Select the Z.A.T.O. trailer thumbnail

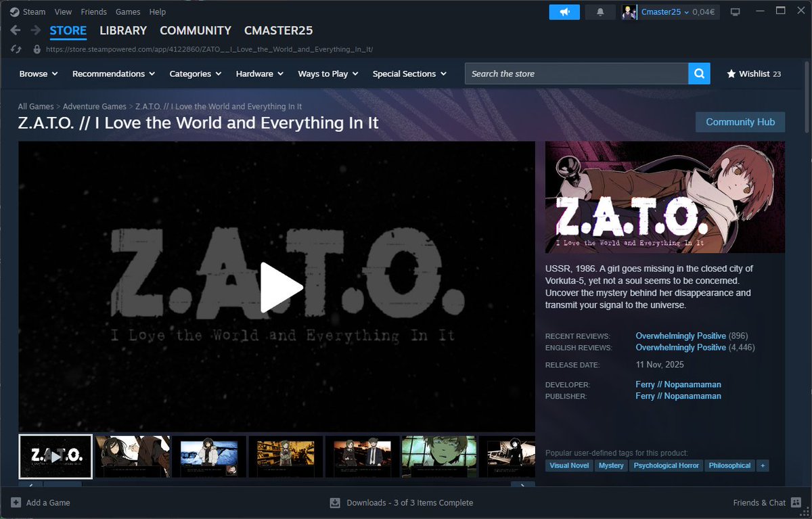point(55,456)
